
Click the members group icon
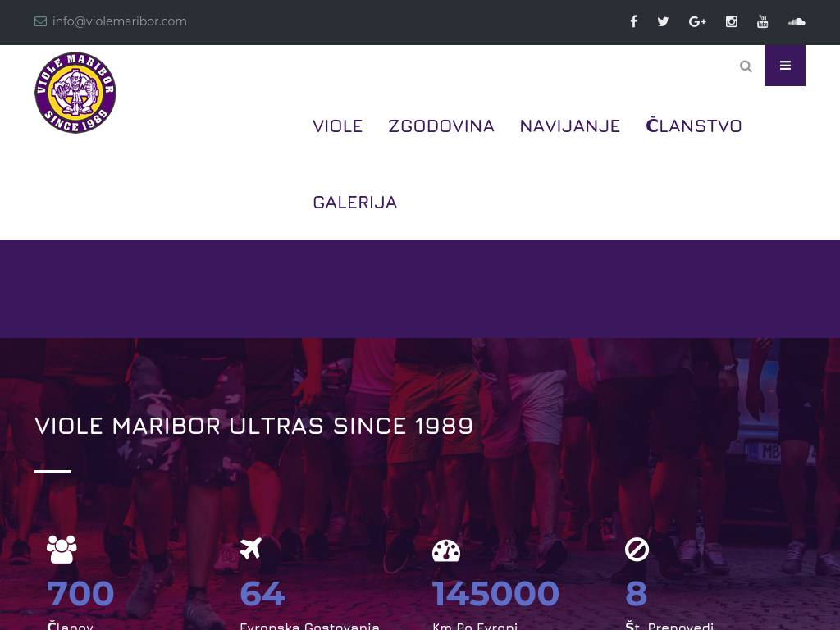[x=62, y=549]
